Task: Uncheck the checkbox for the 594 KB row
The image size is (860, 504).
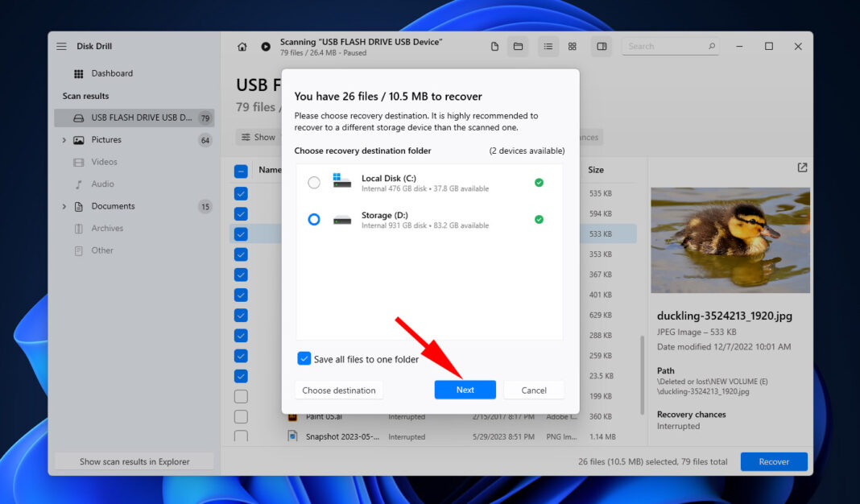Action: tap(241, 214)
